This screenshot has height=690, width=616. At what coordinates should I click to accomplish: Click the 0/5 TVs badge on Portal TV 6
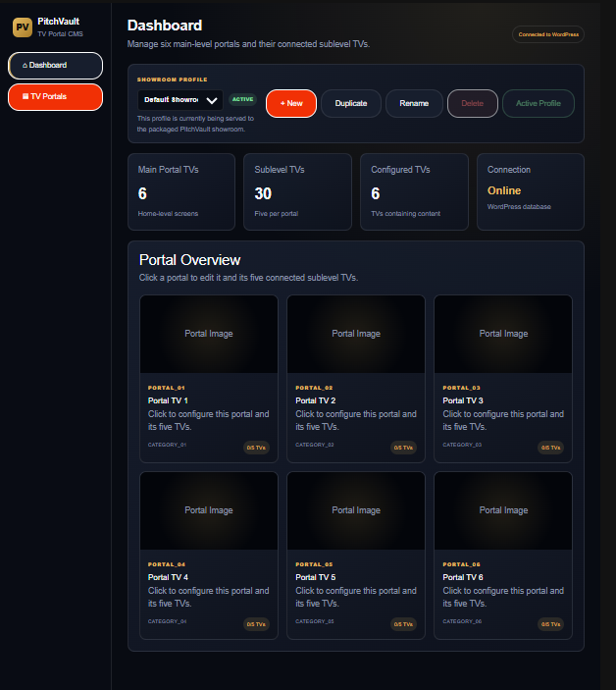(551, 624)
